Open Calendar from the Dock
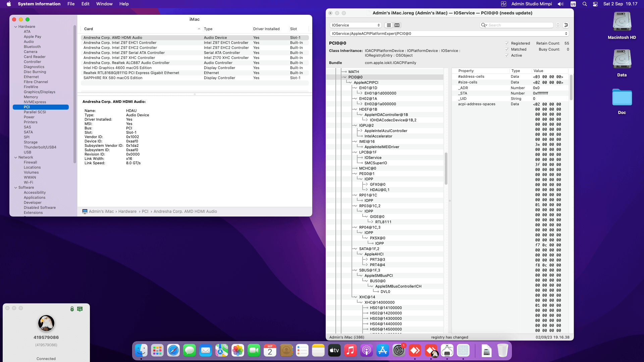Screen dimensions: 644x362 (270, 351)
